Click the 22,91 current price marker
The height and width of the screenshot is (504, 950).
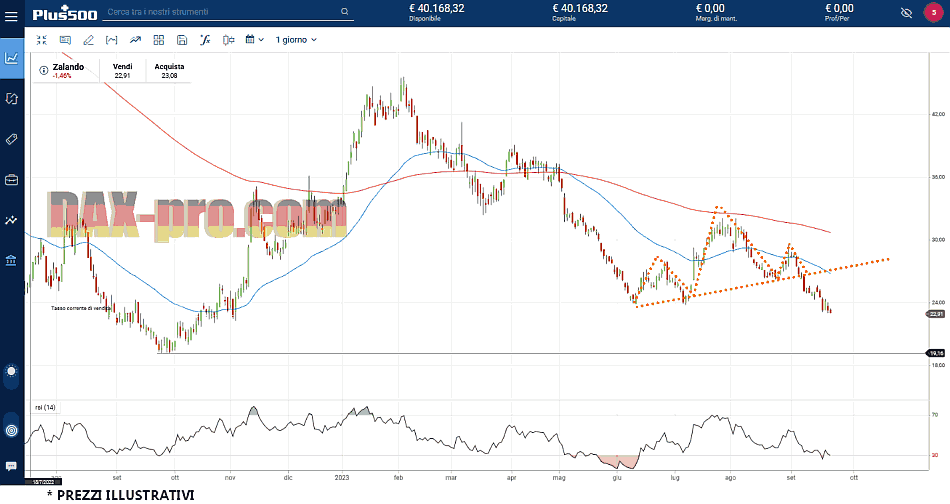pos(935,314)
